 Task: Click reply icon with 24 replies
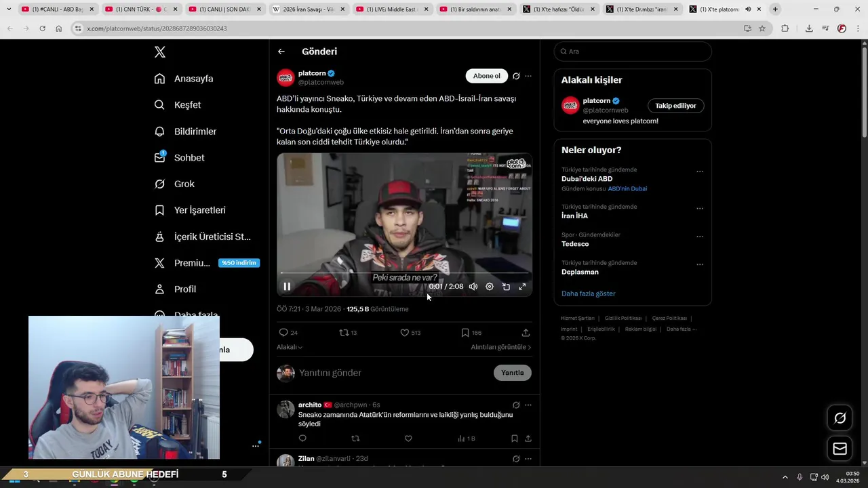(x=288, y=333)
